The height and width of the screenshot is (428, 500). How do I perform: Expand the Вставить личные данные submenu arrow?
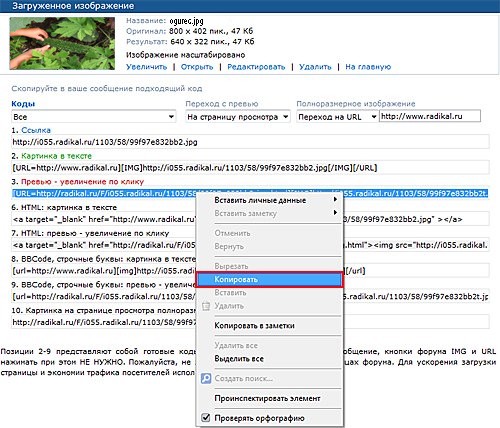(335, 199)
